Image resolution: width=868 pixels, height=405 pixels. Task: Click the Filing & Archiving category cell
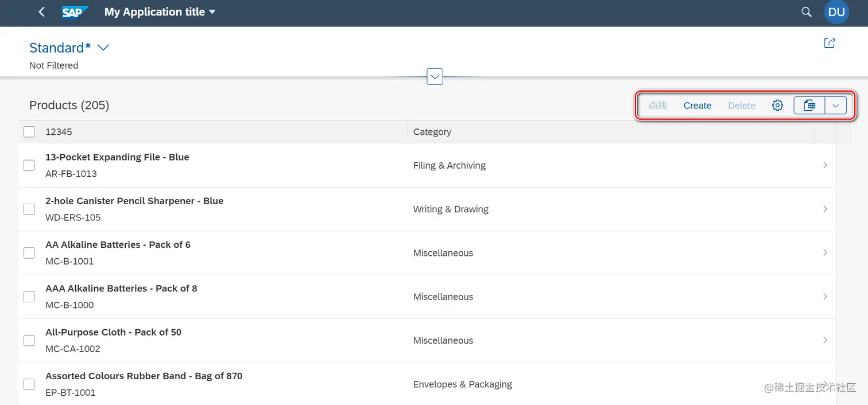pos(449,165)
